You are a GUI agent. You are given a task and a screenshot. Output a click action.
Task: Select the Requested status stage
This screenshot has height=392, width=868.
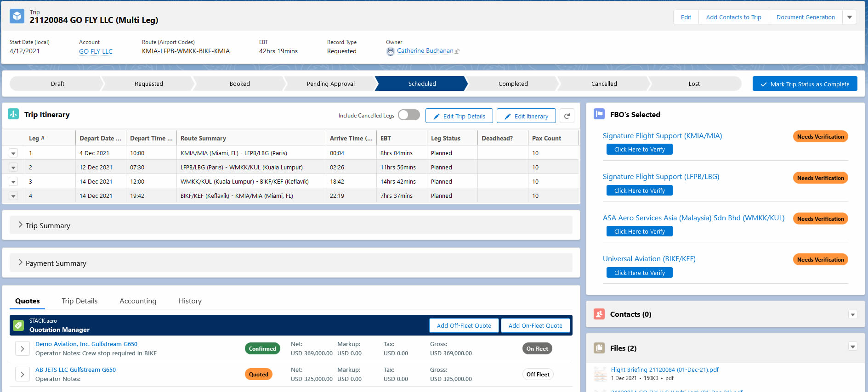pyautogui.click(x=149, y=84)
